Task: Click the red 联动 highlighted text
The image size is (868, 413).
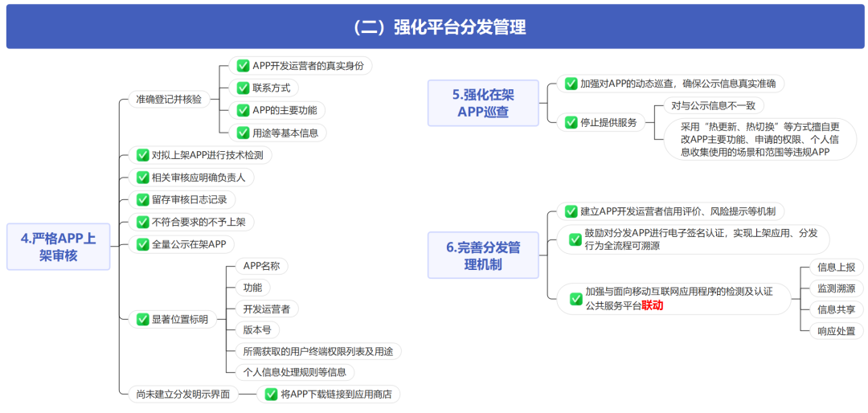Action: click(652, 305)
